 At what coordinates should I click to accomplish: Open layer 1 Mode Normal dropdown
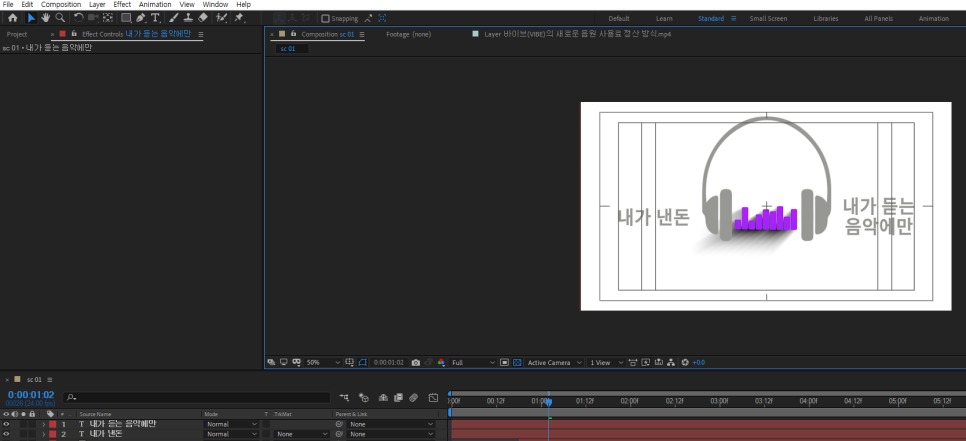(x=232, y=424)
